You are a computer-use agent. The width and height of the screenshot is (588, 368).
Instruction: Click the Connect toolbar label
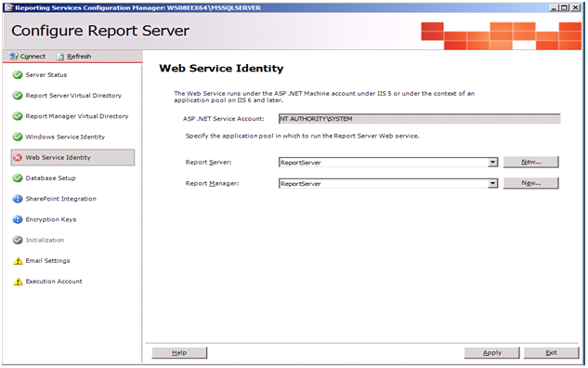33,57
